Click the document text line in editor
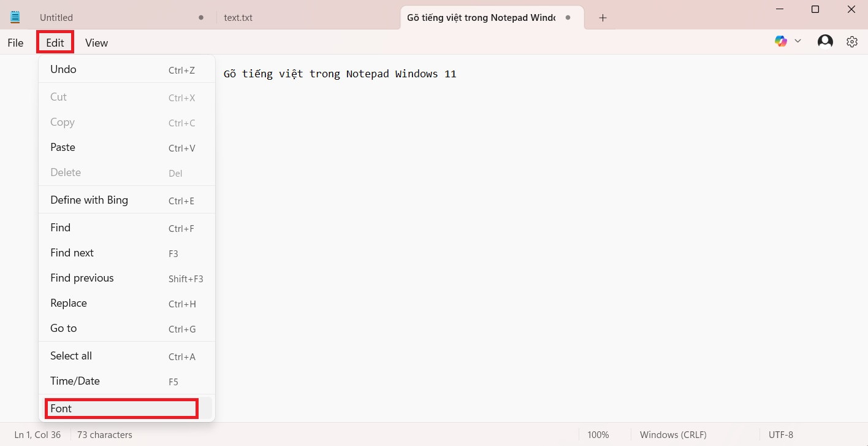Screen dimensions: 868x446 click(340, 74)
